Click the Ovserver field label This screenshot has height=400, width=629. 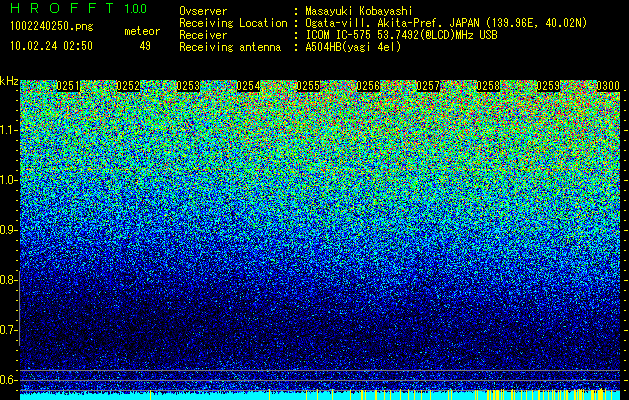click(x=203, y=11)
